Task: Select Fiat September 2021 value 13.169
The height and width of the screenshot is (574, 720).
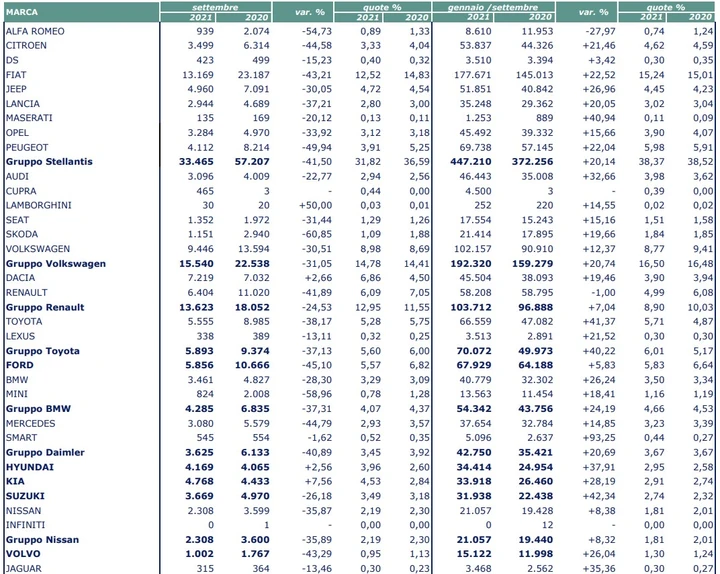Action: (198, 75)
